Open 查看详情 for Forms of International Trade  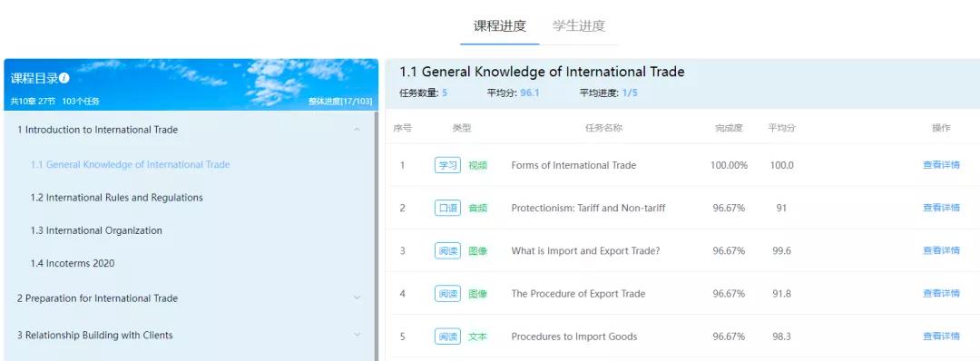941,165
